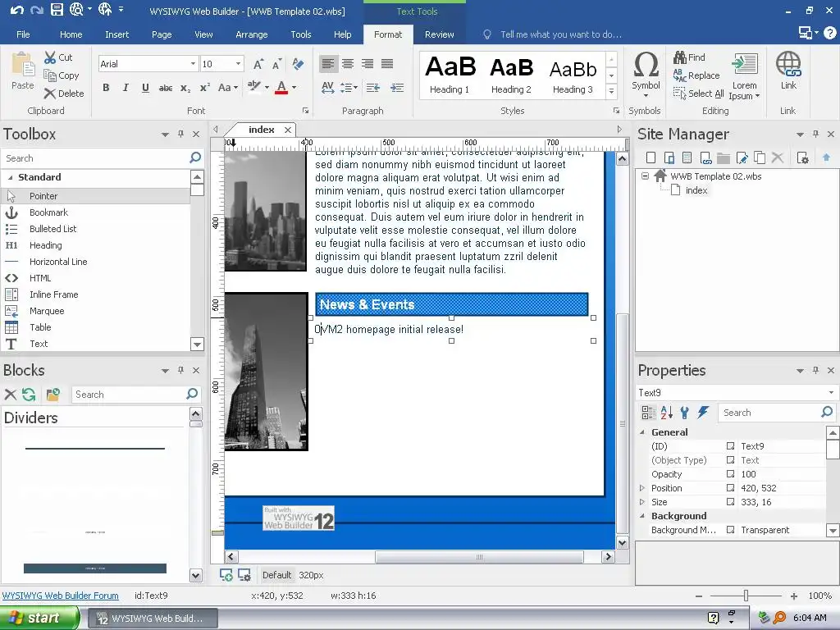Select the index document tab
840x630 pixels.
click(x=262, y=130)
